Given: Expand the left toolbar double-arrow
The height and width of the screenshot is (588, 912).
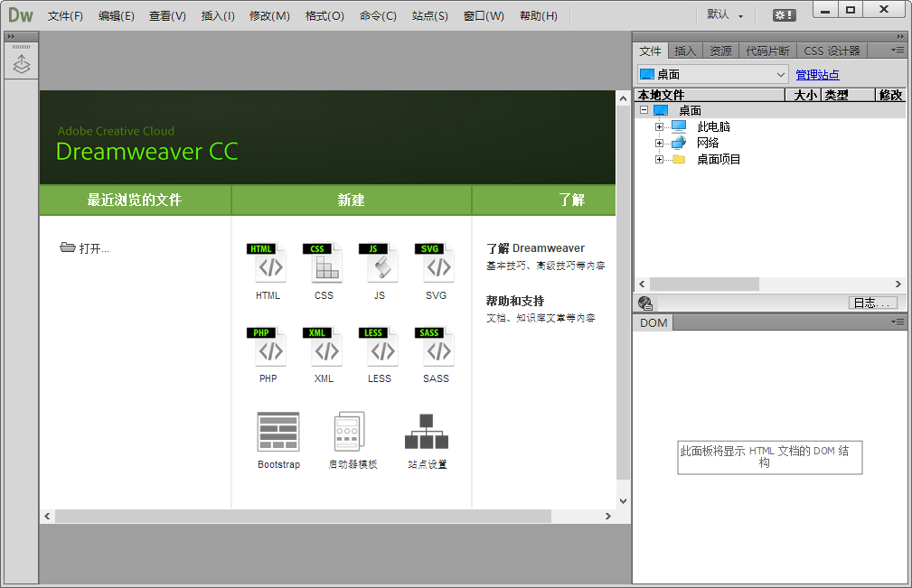Looking at the screenshot, I should (x=11, y=36).
